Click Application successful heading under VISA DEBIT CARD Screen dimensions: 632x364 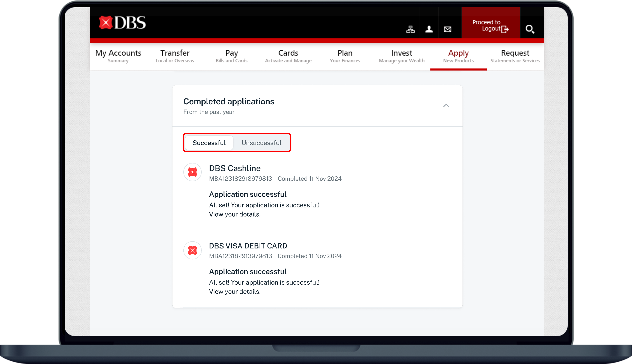coord(248,271)
